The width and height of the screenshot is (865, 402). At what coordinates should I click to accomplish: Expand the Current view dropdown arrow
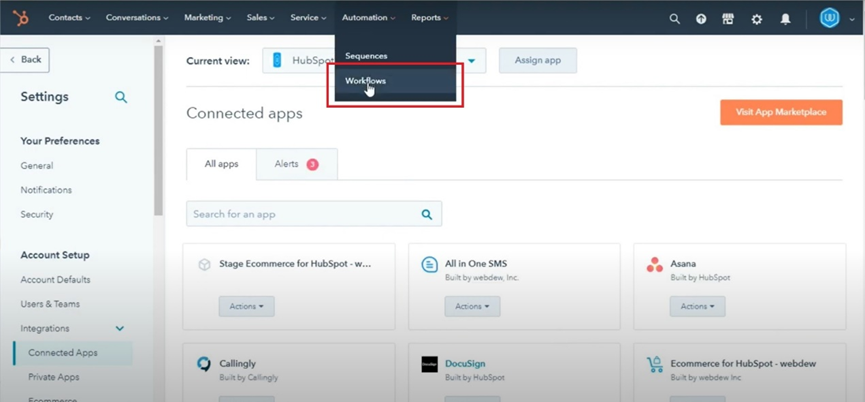click(x=472, y=61)
